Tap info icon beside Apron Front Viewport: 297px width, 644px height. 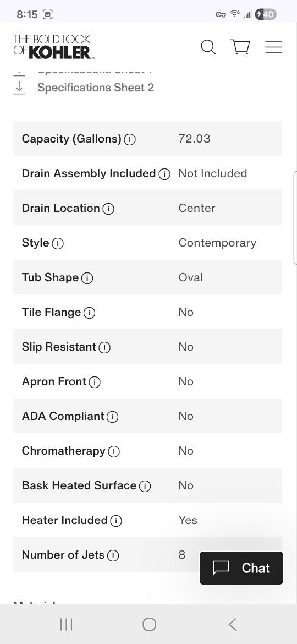click(95, 383)
